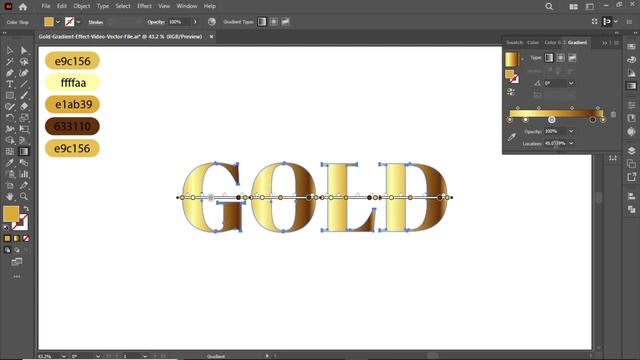The height and width of the screenshot is (360, 640).
Task: Choose the Magic Wand tool
Action: pos(10,62)
